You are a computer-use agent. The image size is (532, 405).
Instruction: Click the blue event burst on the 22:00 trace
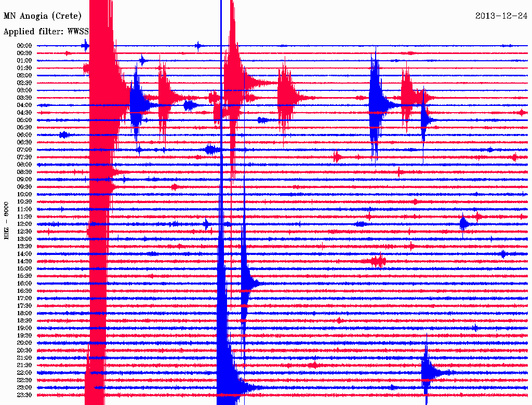[430, 372]
